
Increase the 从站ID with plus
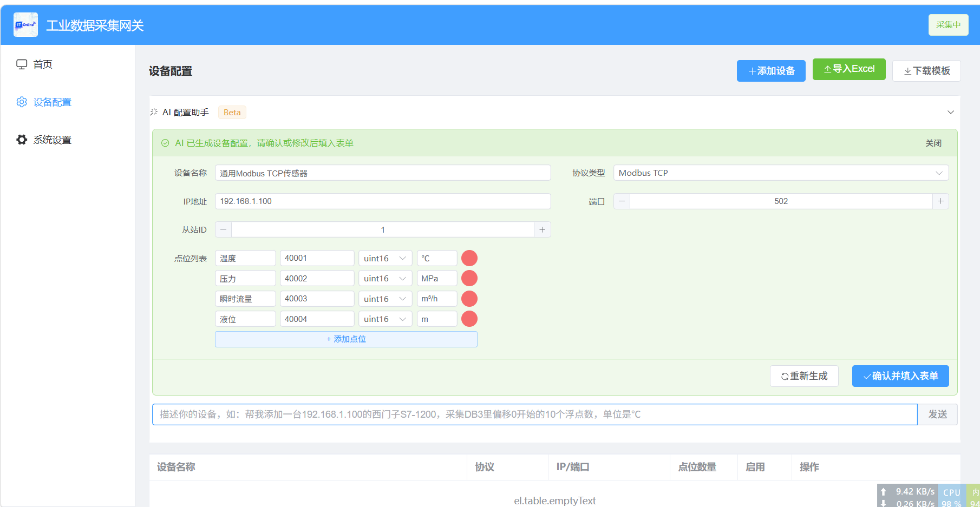point(543,230)
